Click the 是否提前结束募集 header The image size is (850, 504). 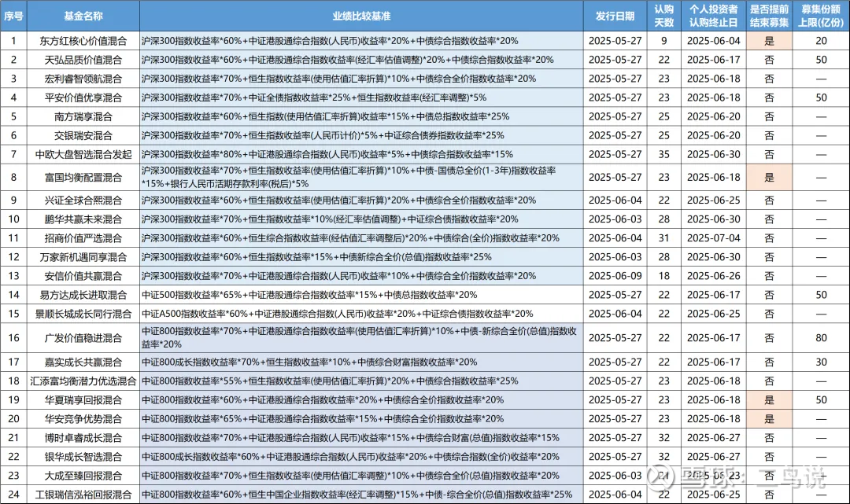click(769, 16)
